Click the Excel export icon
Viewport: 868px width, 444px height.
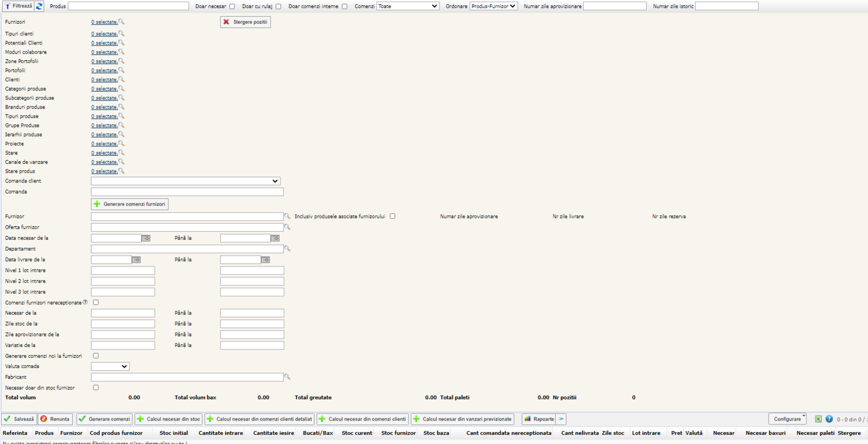pos(818,419)
